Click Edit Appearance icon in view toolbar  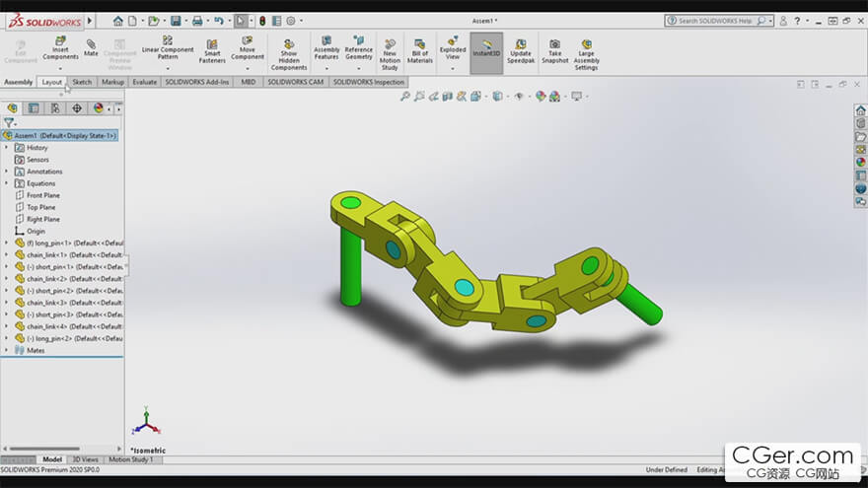coord(541,97)
